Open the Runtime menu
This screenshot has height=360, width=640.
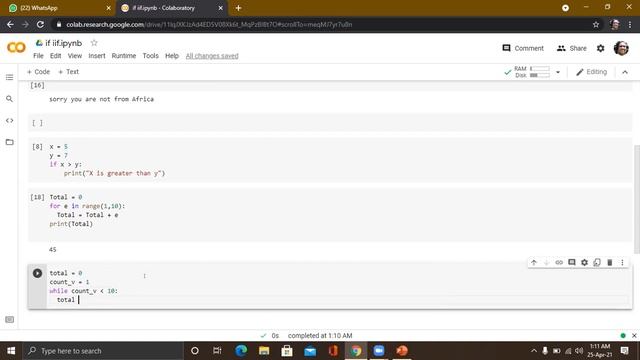click(x=124, y=56)
